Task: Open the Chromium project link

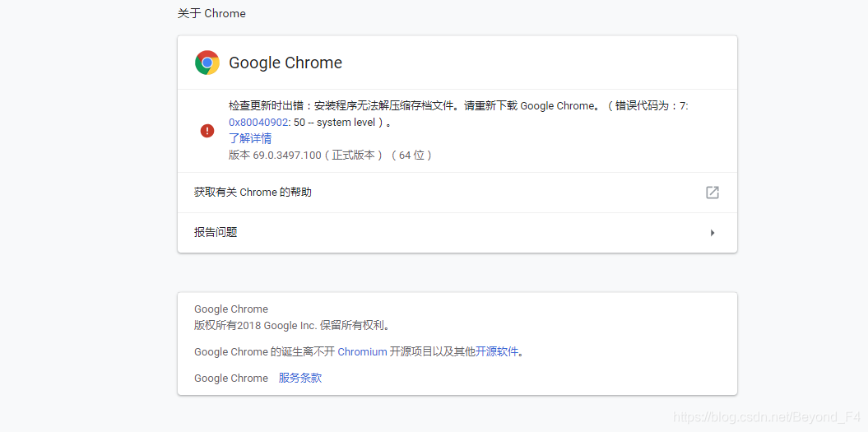Action: pos(363,351)
